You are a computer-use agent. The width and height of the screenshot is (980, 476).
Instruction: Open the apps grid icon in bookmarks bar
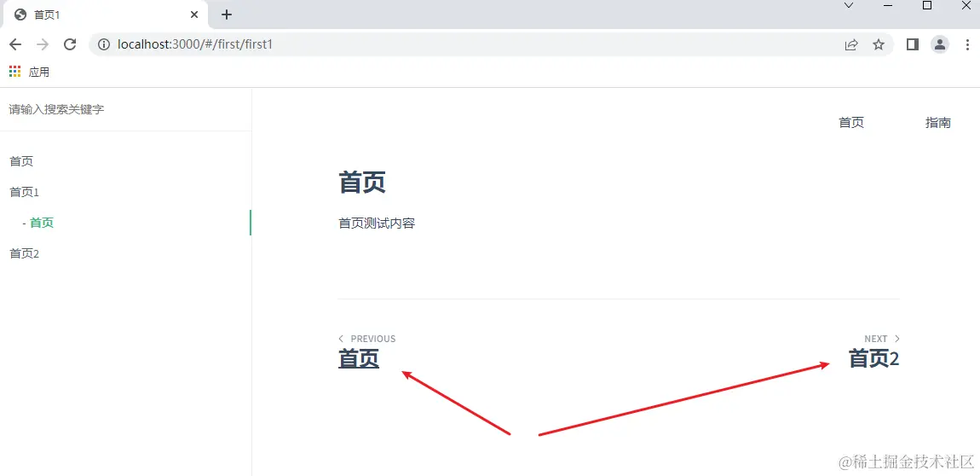click(15, 72)
